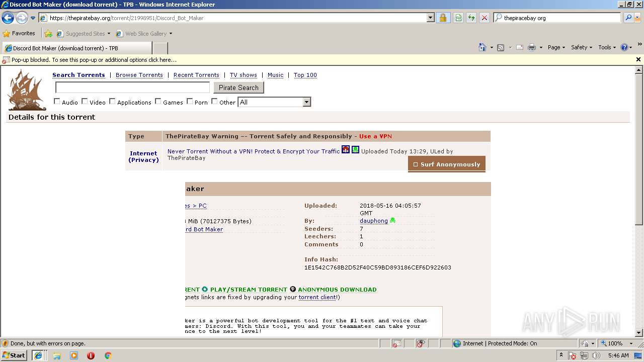Open the security lock icon report
The image size is (644, 362).
pyautogui.click(x=443, y=18)
